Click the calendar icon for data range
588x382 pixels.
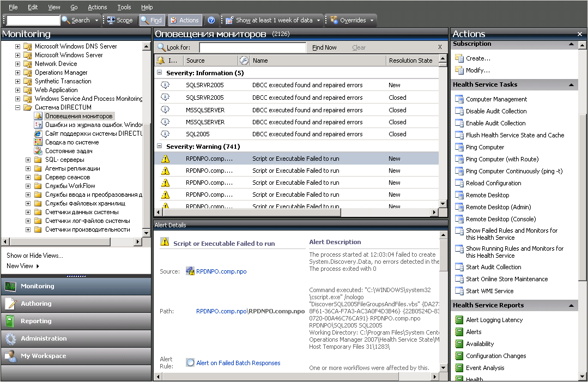(229, 20)
